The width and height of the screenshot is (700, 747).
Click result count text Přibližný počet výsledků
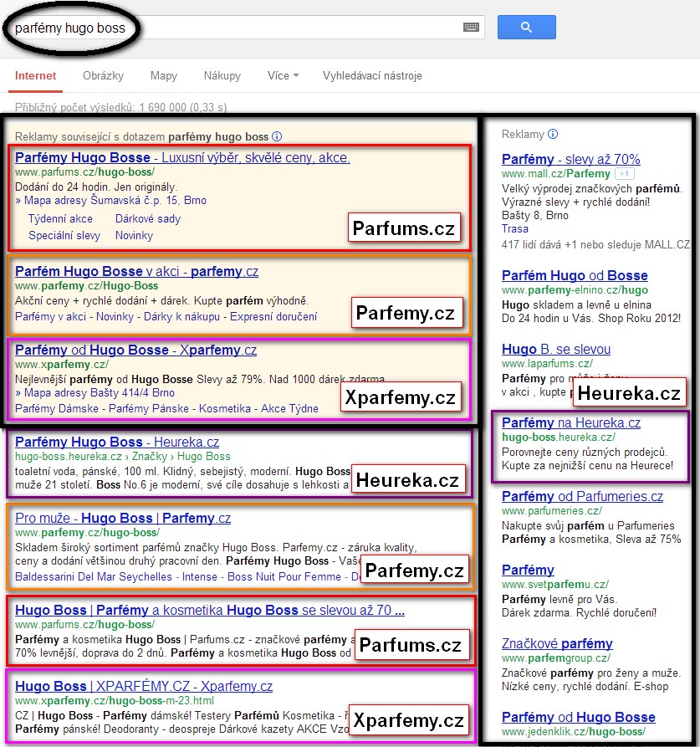(x=120, y=107)
